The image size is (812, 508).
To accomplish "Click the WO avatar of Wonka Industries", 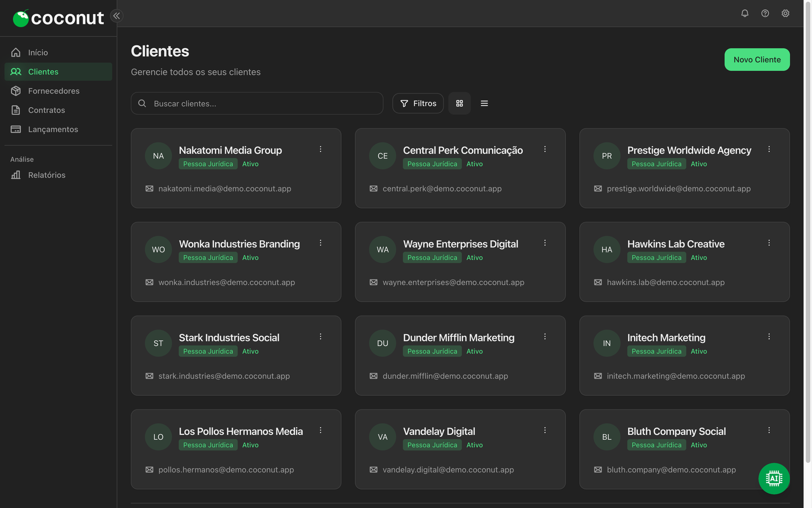I will click(158, 249).
